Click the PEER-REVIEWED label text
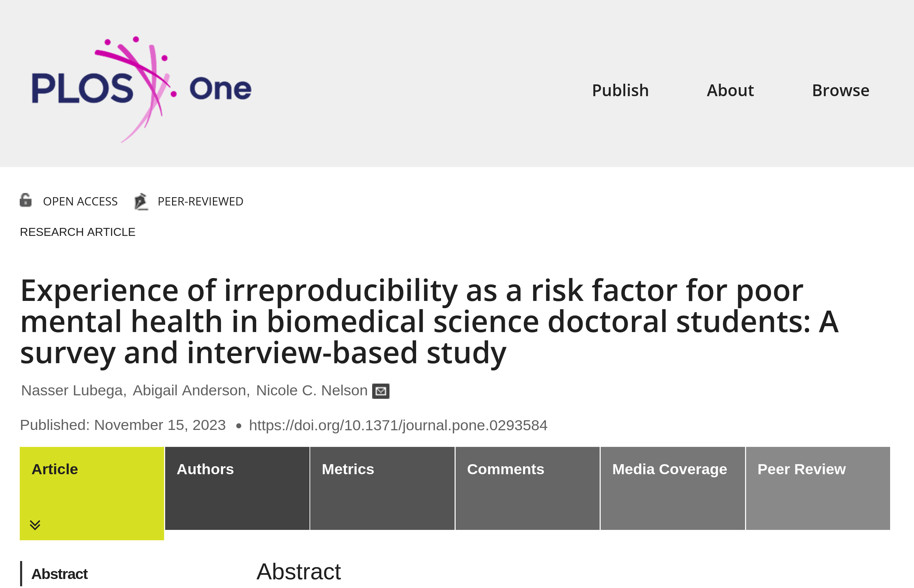Screen dimensions: 914x588 click(200, 202)
